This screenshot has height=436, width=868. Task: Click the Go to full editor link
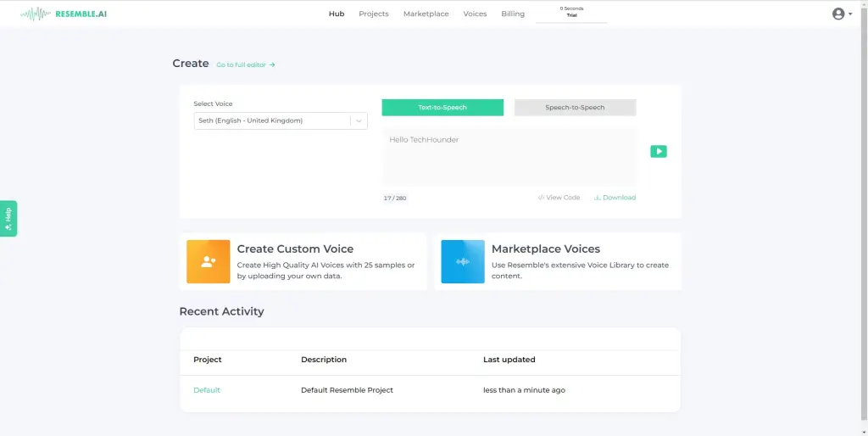(x=246, y=64)
